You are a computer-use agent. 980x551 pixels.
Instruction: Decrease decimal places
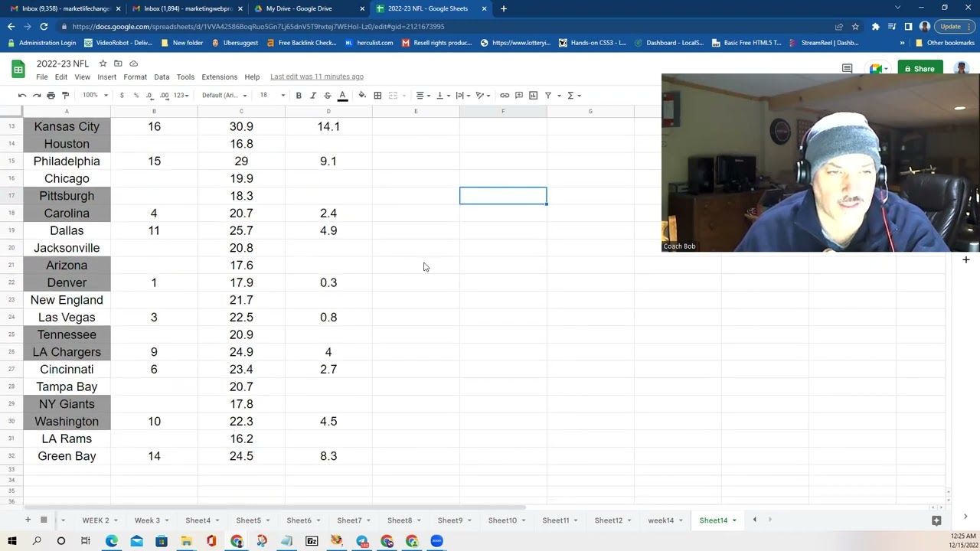[x=150, y=95]
